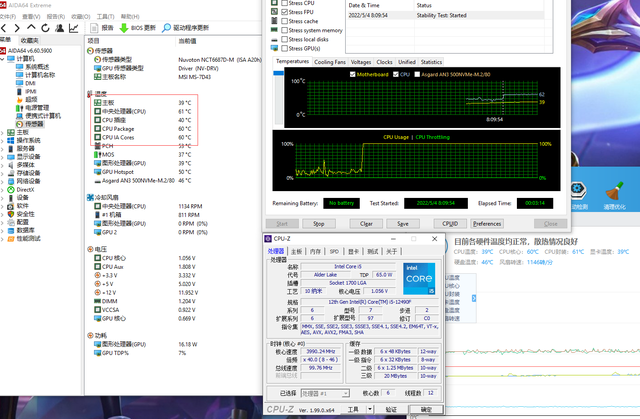
Task: Expand the 多媒体 tree node
Action: tap(3, 165)
